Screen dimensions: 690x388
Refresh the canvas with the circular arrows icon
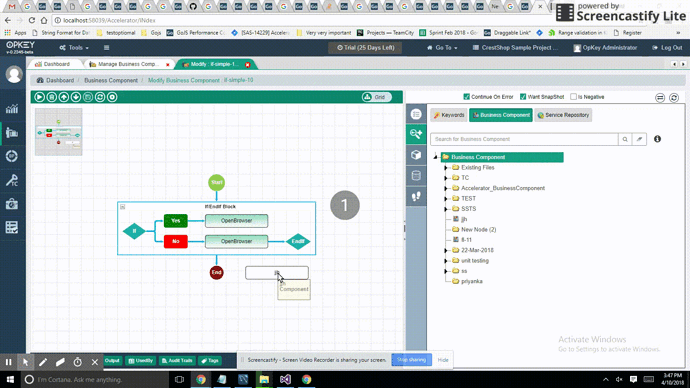[100, 97]
